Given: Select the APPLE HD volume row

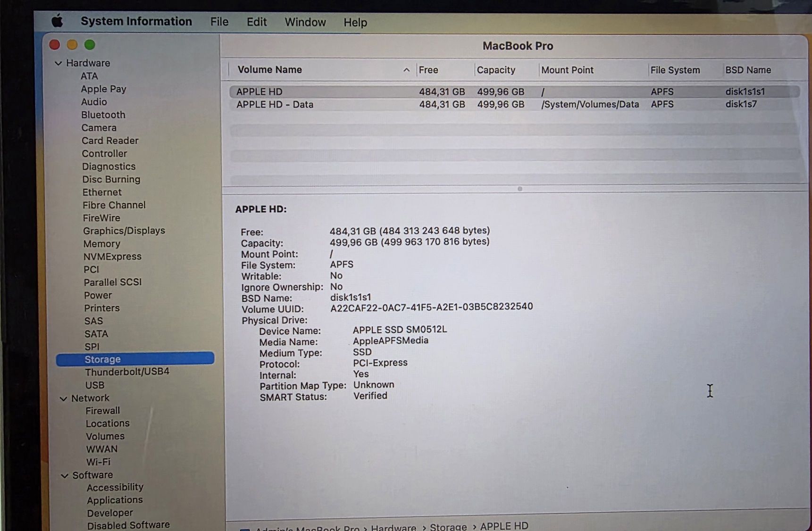Looking at the screenshot, I should [514, 91].
